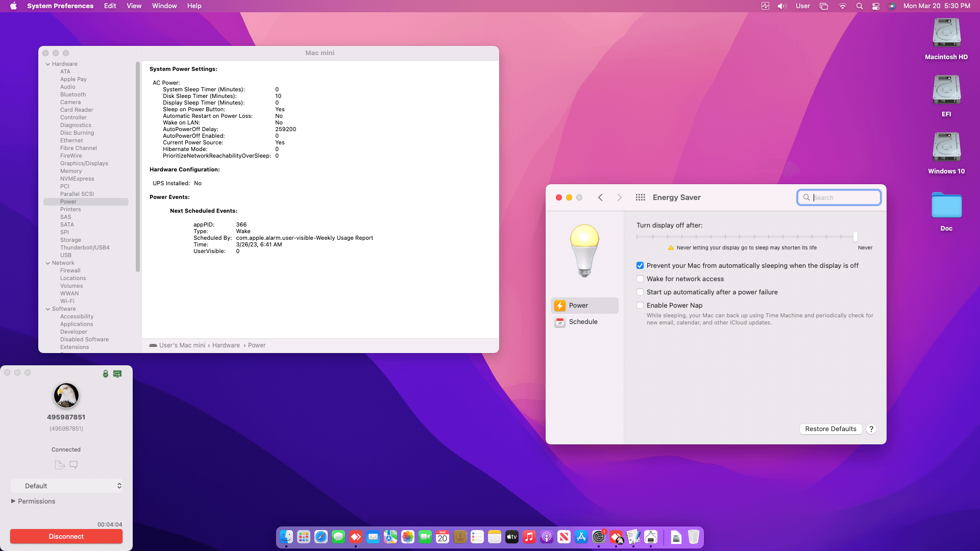
Task: Open the Doc folder on desktop
Action: tap(946, 206)
